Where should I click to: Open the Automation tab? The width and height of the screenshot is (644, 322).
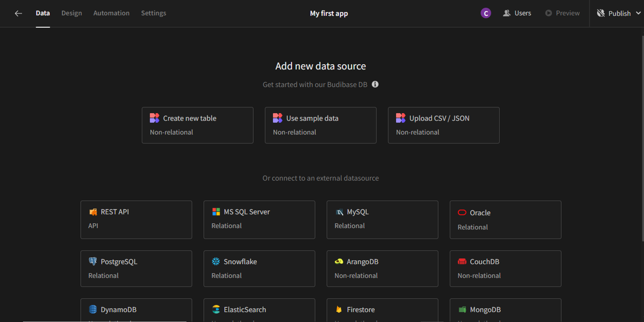coord(111,13)
